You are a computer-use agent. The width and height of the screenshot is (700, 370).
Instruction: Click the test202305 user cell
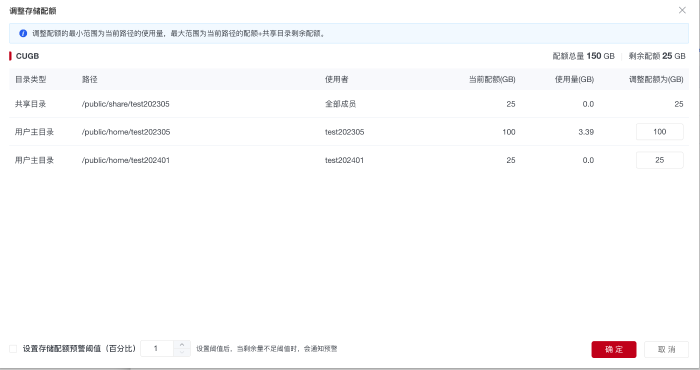click(344, 132)
